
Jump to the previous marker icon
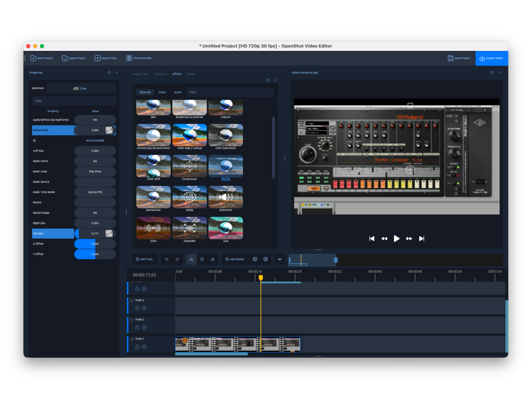[x=255, y=259]
